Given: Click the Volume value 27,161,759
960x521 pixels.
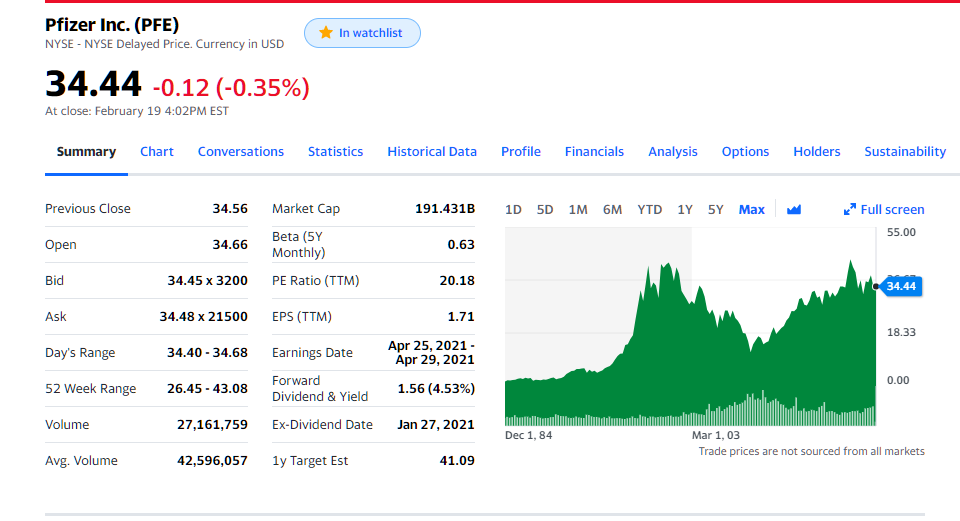Looking at the screenshot, I should coord(212,424).
